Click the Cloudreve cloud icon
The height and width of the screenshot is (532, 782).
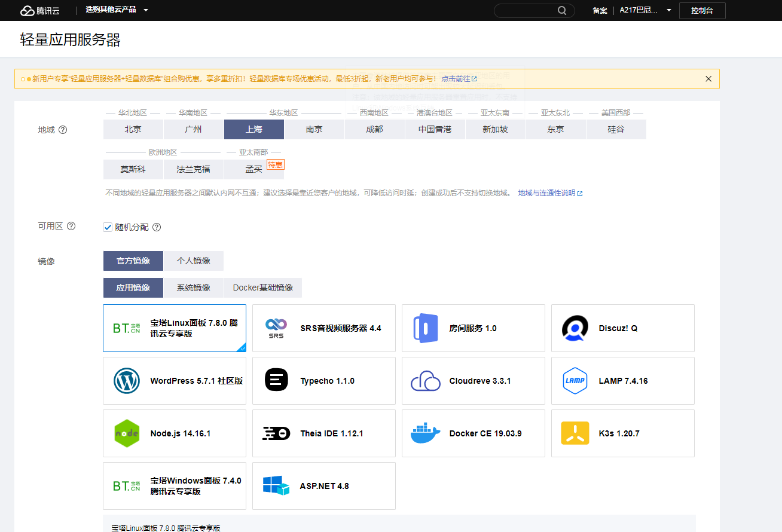(426, 381)
